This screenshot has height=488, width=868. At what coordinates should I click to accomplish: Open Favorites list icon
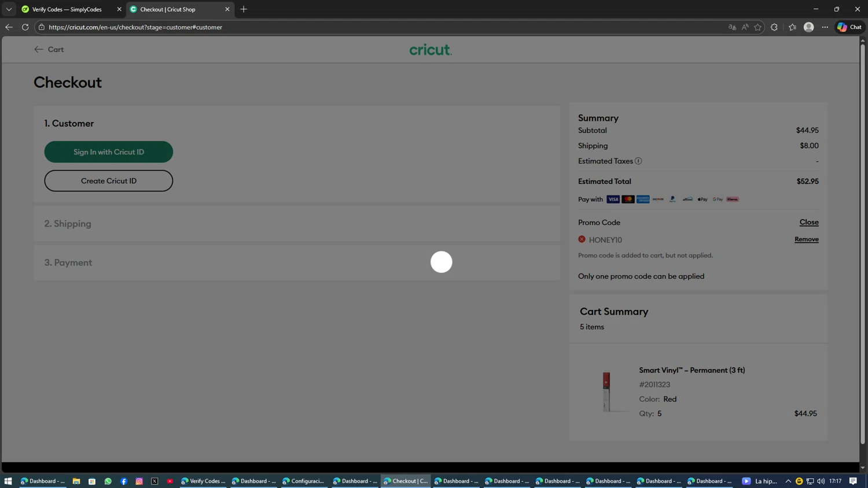pos(792,27)
